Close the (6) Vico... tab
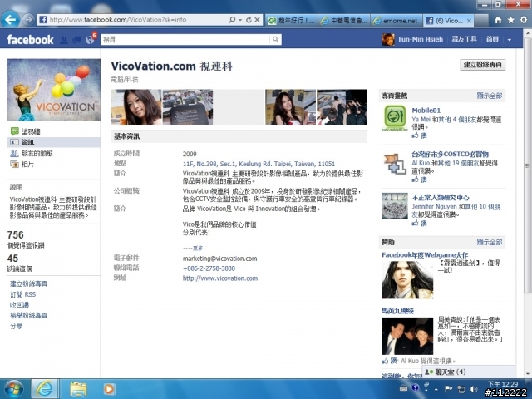 (x=469, y=21)
